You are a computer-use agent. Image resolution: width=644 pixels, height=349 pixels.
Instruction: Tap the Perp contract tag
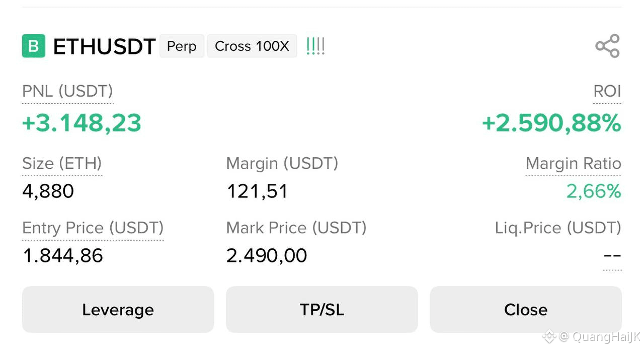[182, 46]
